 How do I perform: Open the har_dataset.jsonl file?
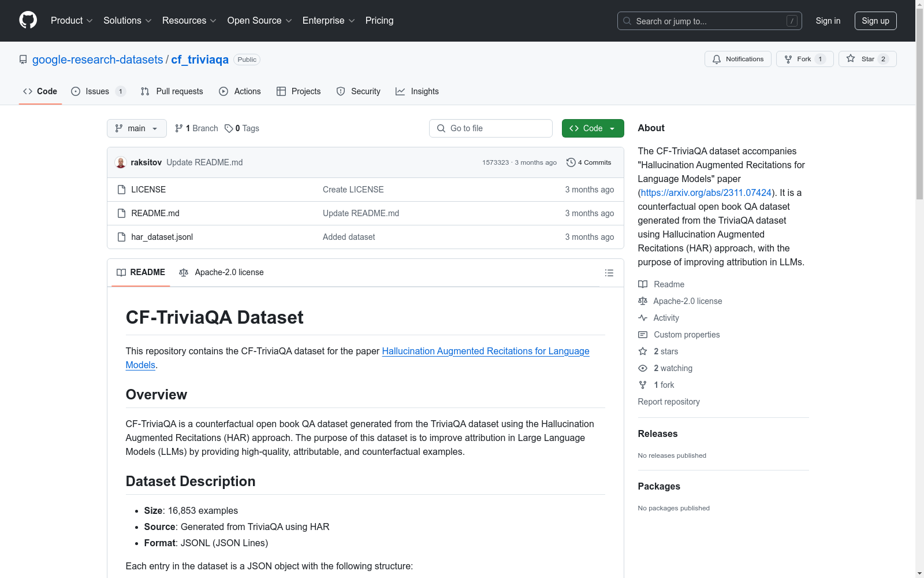[x=162, y=237]
